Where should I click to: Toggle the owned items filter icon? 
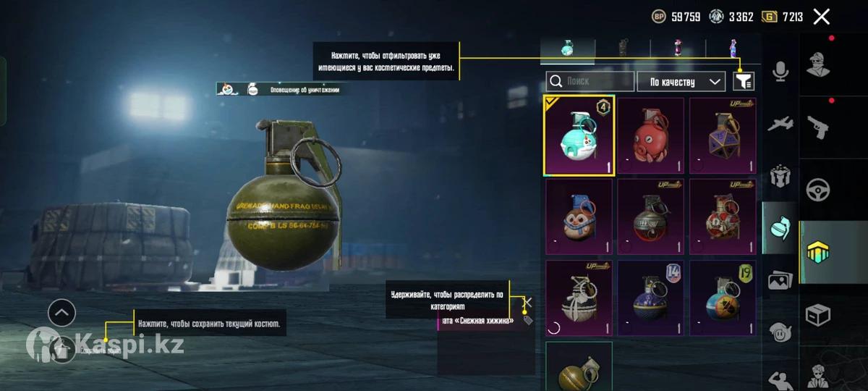[744, 81]
